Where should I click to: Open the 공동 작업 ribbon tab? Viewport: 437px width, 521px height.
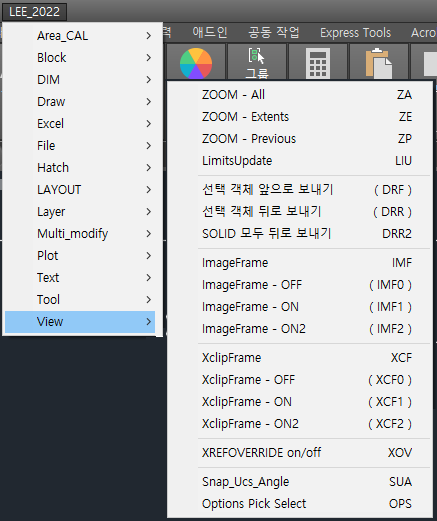pyautogui.click(x=273, y=33)
